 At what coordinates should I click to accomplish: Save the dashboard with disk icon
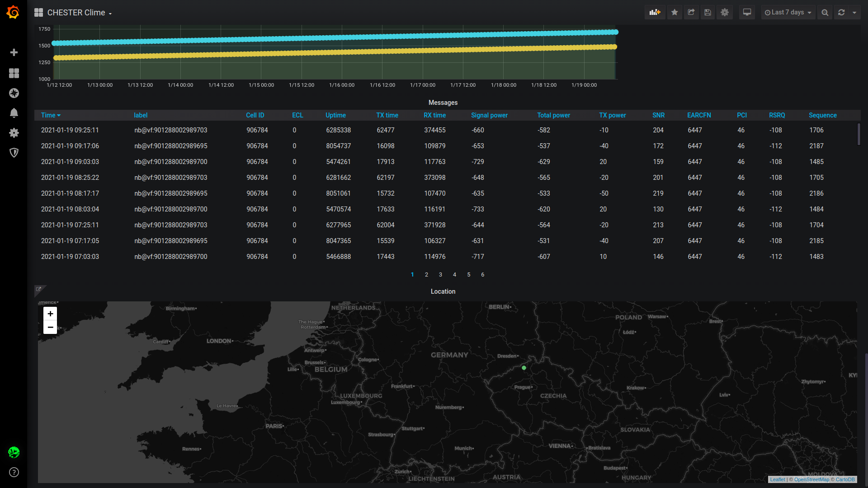click(708, 13)
